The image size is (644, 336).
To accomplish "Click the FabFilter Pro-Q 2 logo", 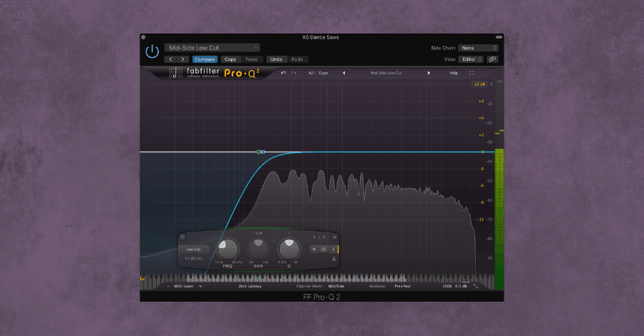I will click(x=214, y=73).
